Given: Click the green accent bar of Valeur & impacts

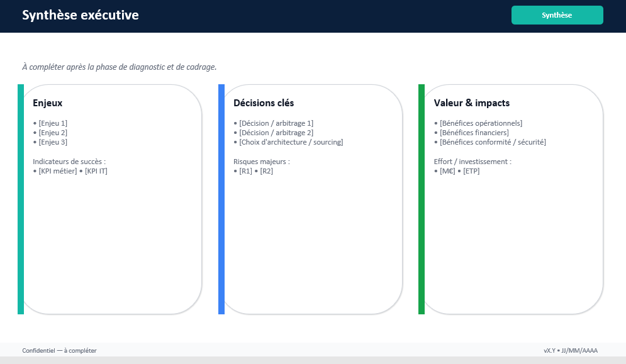Looking at the screenshot, I should pos(422,199).
